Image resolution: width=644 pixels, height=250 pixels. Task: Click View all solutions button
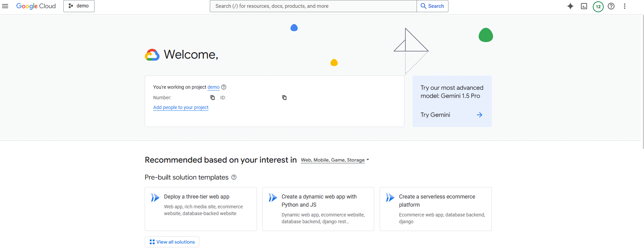(x=172, y=242)
